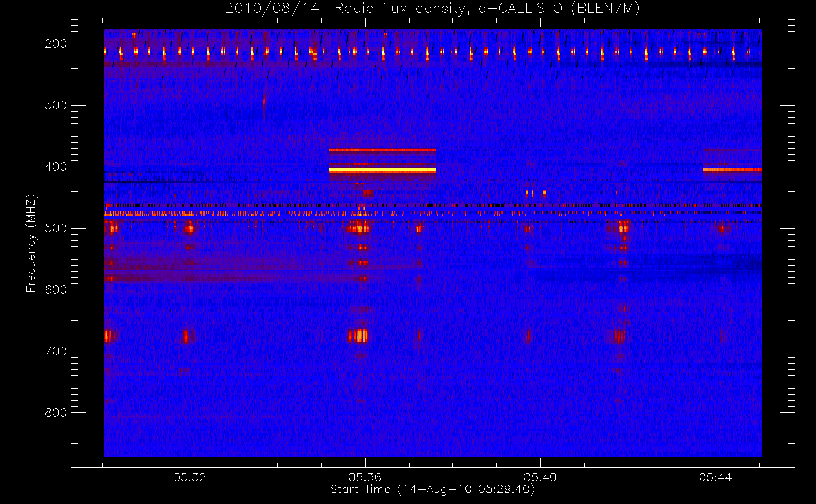The height and width of the screenshot is (504, 816).
Task: Click the burst at 05:36 near 675 MHz
Action: (358, 336)
